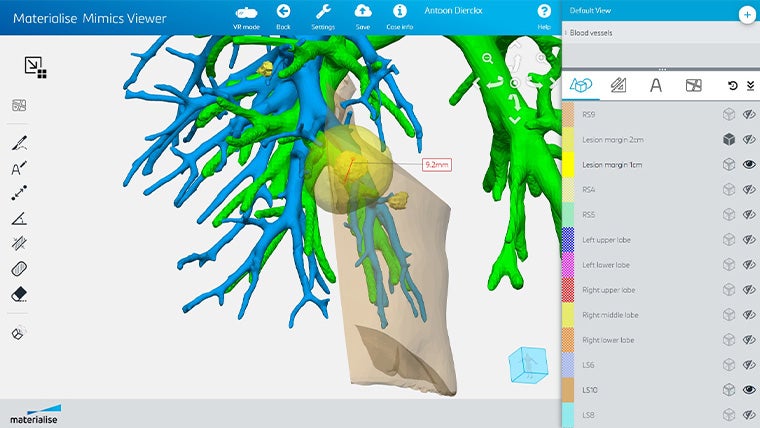The width and height of the screenshot is (760, 428).
Task: Click the Antoon Dierckx case name
Action: (x=453, y=11)
